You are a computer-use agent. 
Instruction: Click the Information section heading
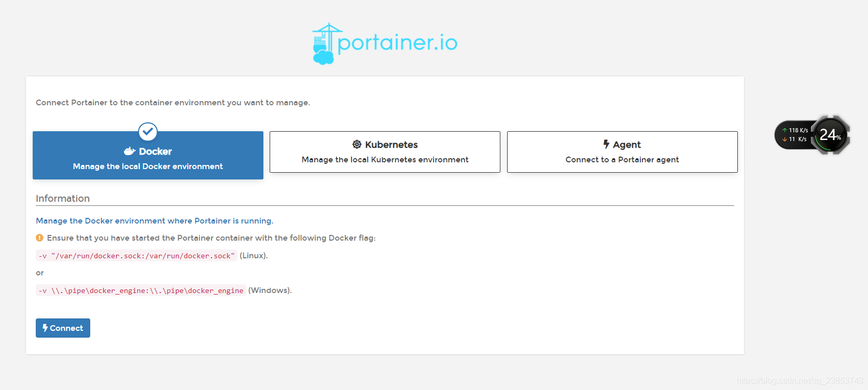click(x=63, y=199)
